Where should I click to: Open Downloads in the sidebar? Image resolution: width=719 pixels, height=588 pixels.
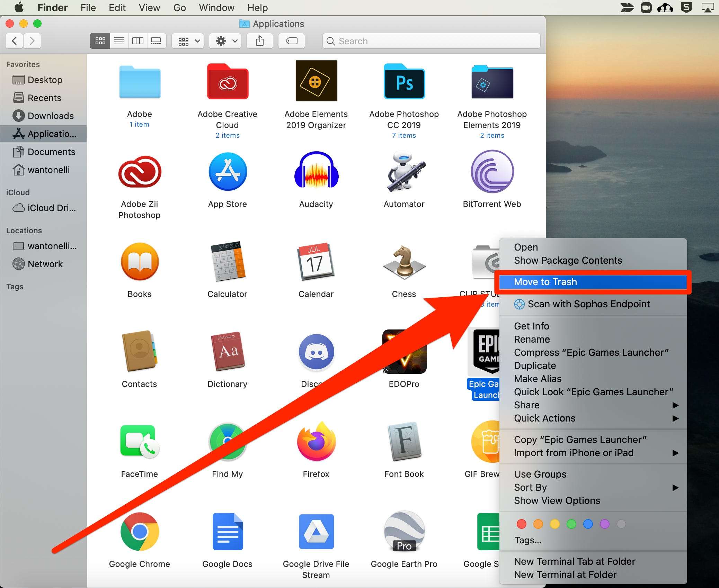pyautogui.click(x=43, y=116)
